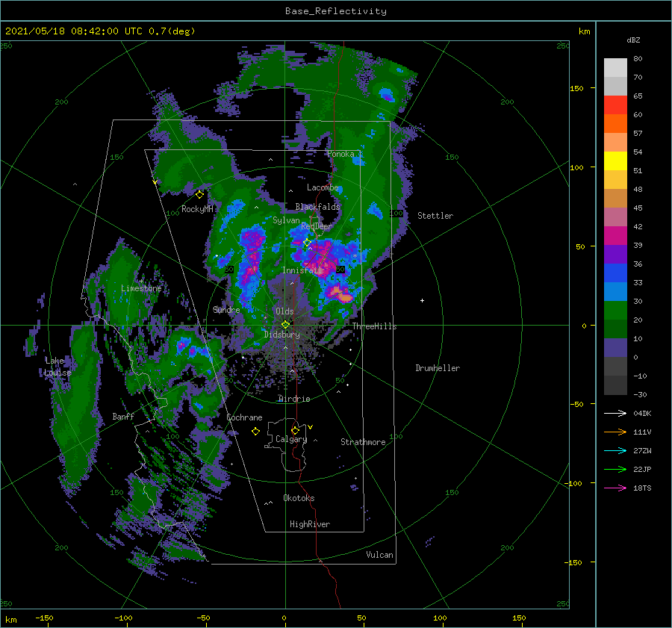The width and height of the screenshot is (672, 628).
Task: Click the RockyMH label
Action: click(x=197, y=209)
